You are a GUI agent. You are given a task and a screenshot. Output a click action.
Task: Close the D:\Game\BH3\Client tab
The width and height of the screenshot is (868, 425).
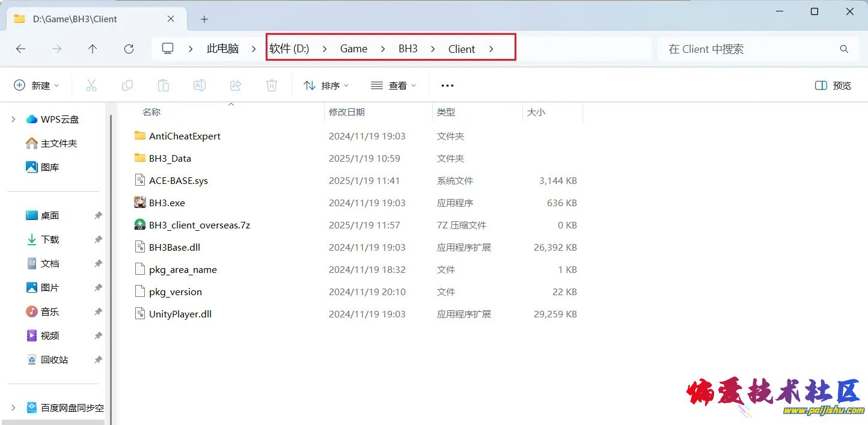pos(171,19)
